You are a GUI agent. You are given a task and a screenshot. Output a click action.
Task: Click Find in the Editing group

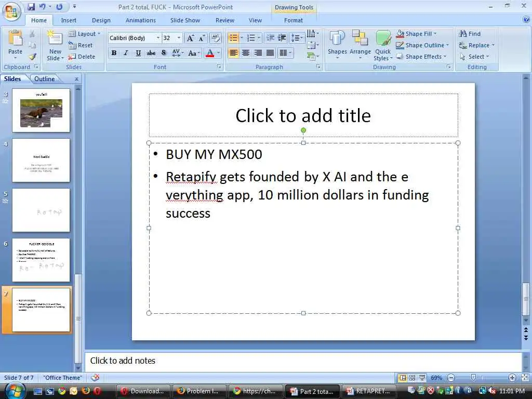tap(470, 34)
